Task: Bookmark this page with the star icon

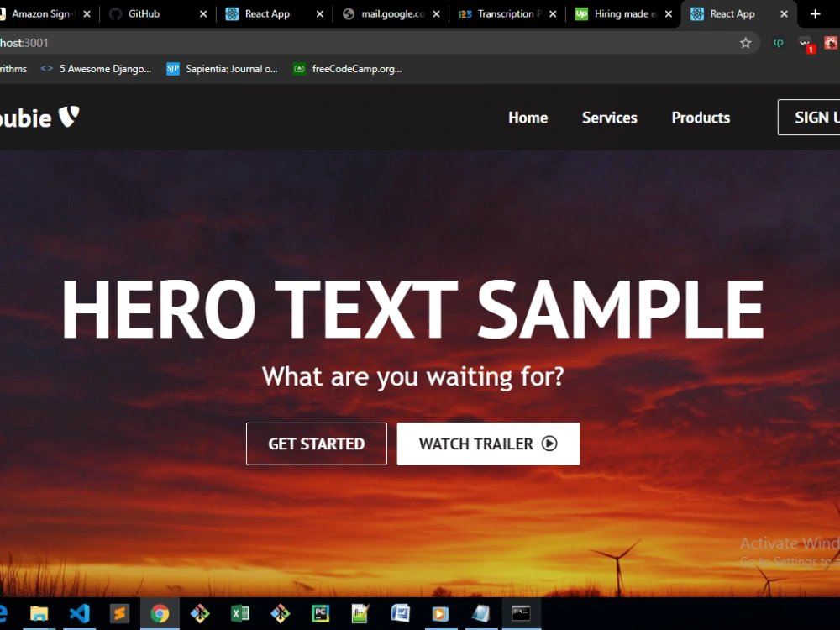Action: coord(745,43)
